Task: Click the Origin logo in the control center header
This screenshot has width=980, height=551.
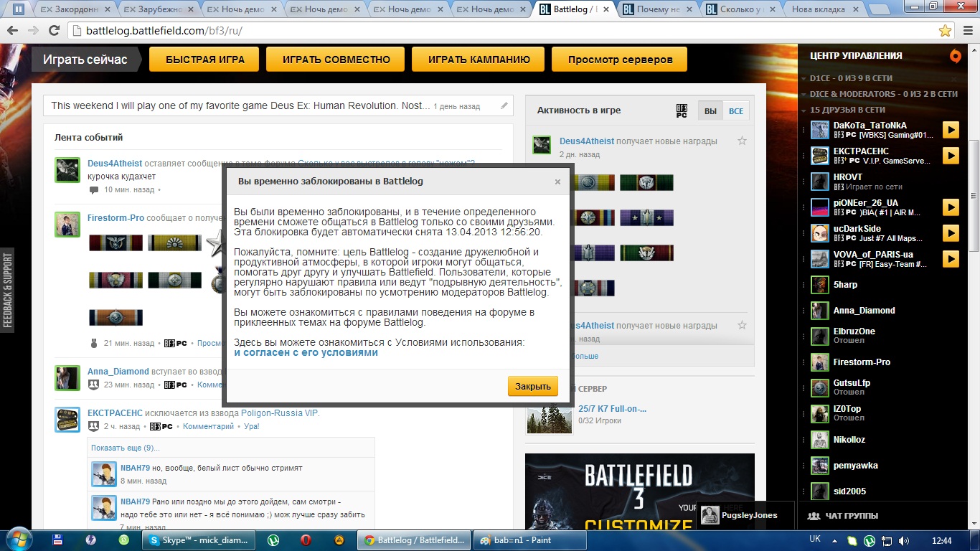Action: [955, 56]
